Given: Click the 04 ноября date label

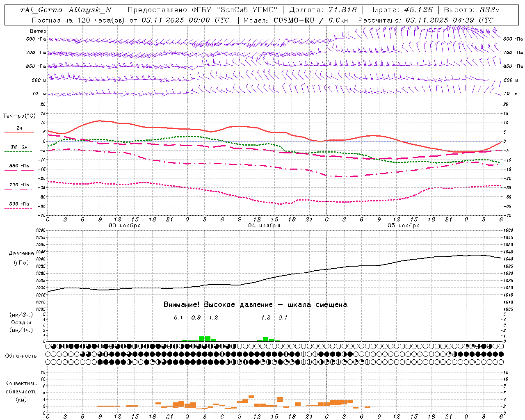Looking at the screenshot, I should pos(264,226).
